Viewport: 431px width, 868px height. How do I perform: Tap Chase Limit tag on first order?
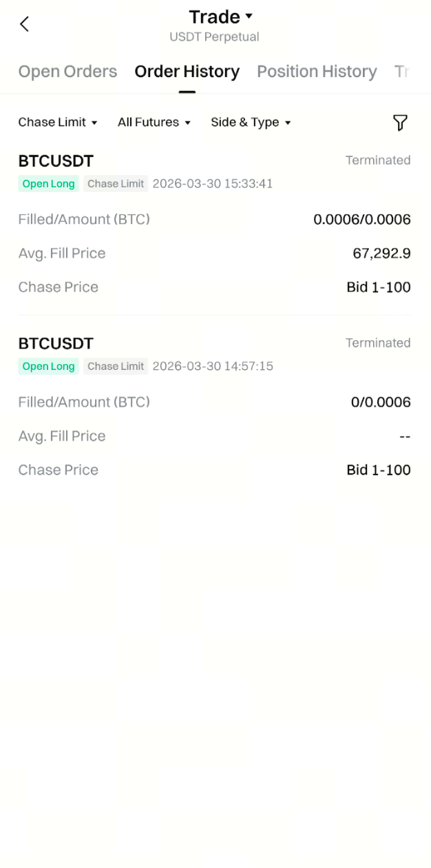point(116,184)
